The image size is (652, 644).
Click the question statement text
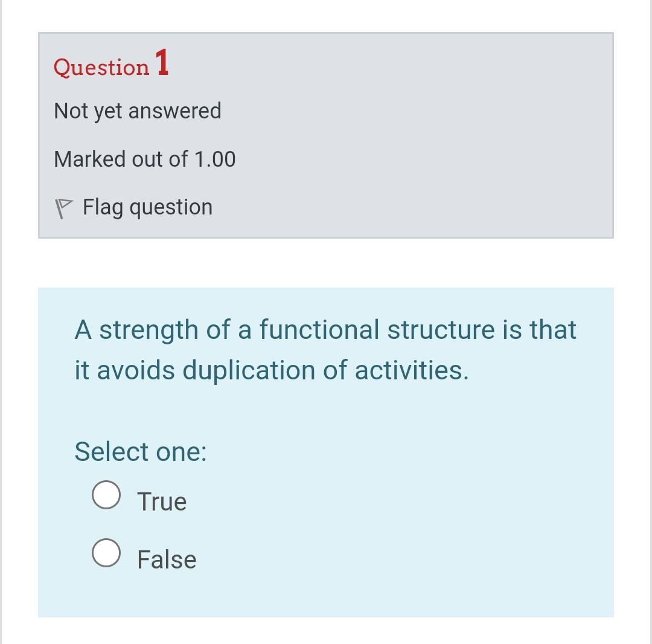pos(324,349)
